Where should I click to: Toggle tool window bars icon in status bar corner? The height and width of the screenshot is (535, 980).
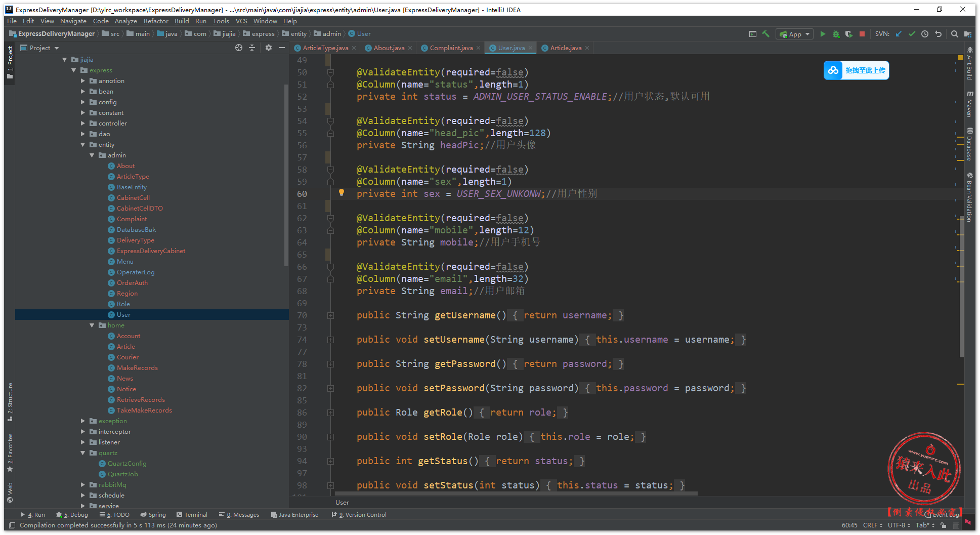tap(12, 525)
